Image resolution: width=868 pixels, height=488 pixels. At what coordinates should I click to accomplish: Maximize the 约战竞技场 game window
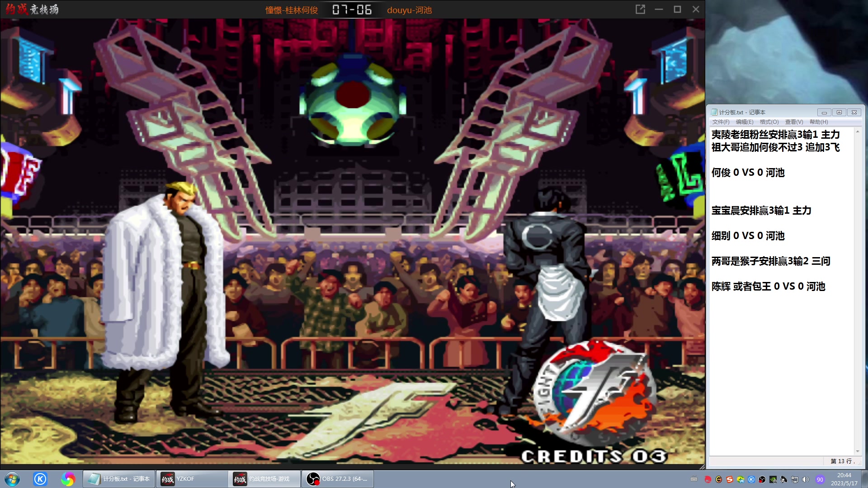[x=677, y=9]
